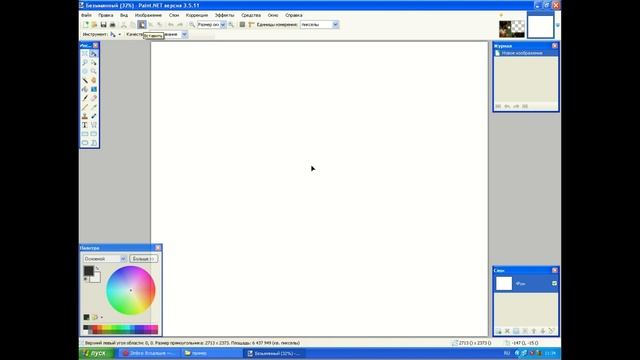Viewport: 640px width, 360px height.
Task: Open the Слои menu
Action: click(x=174, y=15)
